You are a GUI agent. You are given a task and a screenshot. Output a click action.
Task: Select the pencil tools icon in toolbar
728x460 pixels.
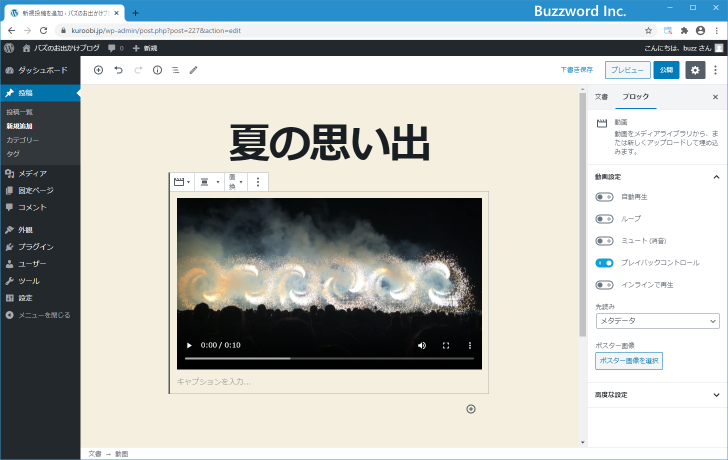[x=194, y=70]
